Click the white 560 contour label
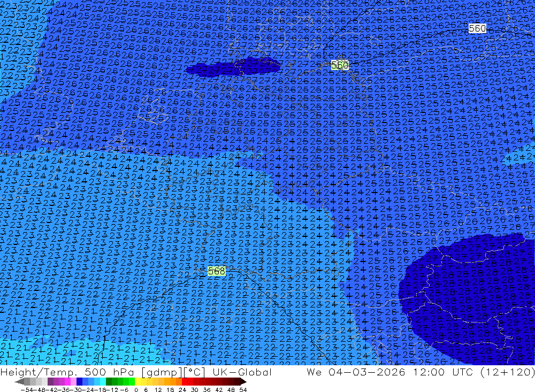 (x=477, y=28)
